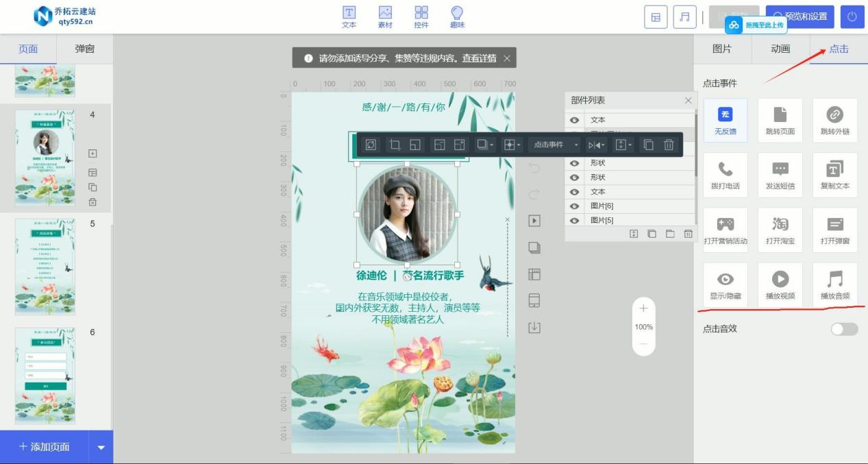The height and width of the screenshot is (464, 868).
Task: Select the 发送短信 click event
Action: pos(780,175)
